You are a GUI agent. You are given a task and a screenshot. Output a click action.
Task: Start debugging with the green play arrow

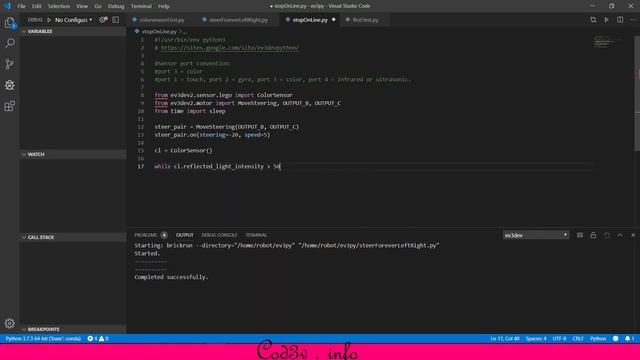49,20
